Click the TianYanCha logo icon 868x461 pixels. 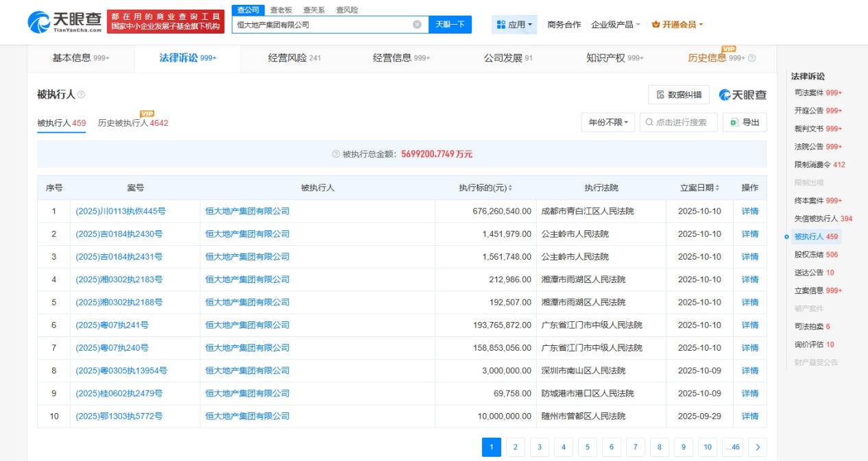pyautogui.click(x=39, y=22)
